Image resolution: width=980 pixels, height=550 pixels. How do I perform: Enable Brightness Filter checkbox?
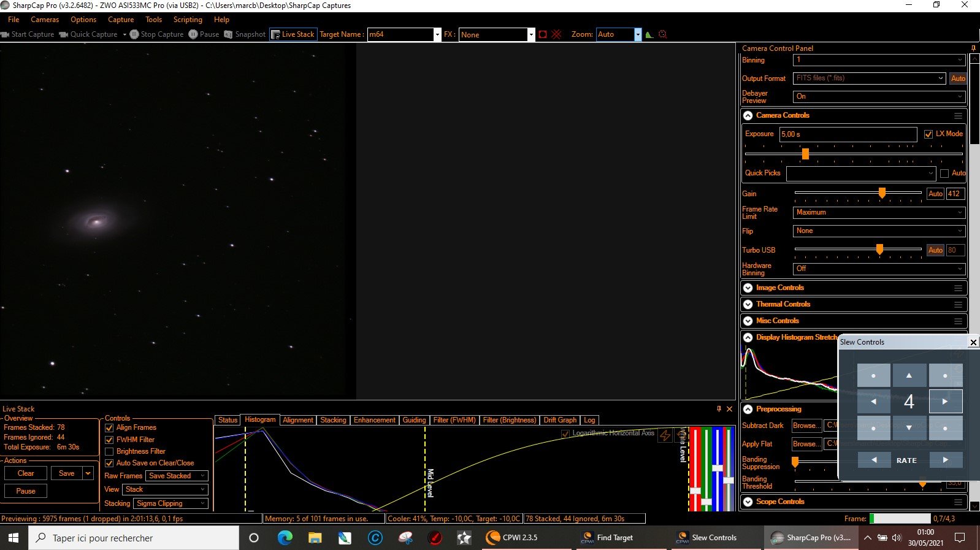coord(109,451)
